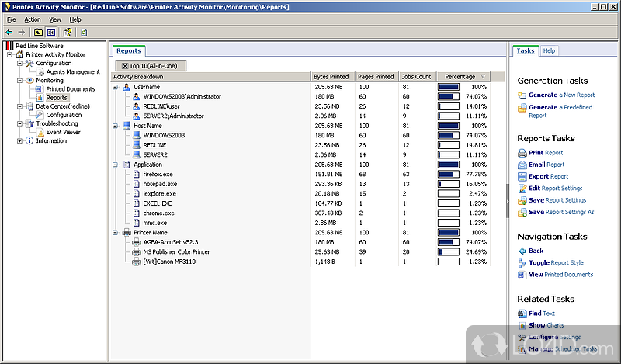Click the Up One Level folder toolbar icon
The width and height of the screenshot is (621, 364).
(38, 33)
